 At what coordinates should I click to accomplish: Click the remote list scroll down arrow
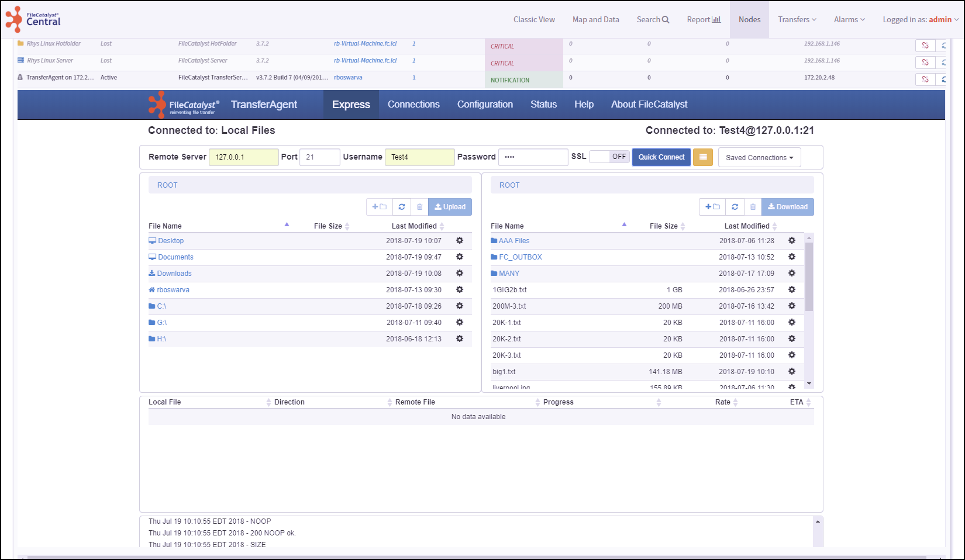tap(809, 383)
